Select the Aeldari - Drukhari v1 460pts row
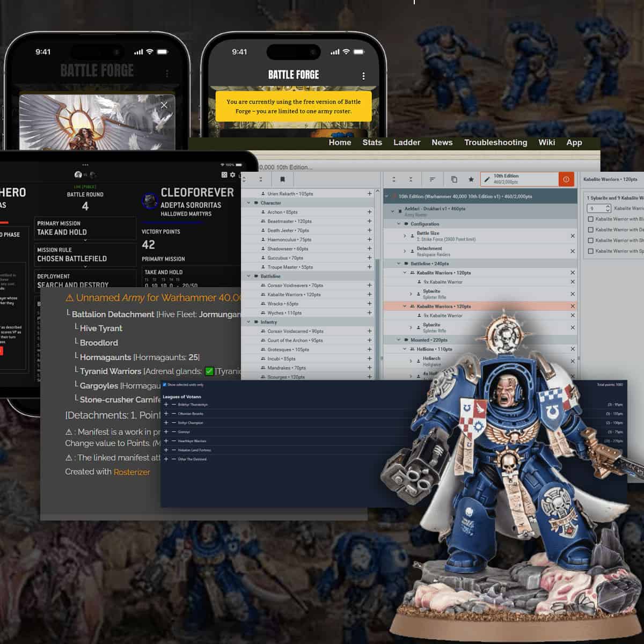 pyautogui.click(x=480, y=211)
